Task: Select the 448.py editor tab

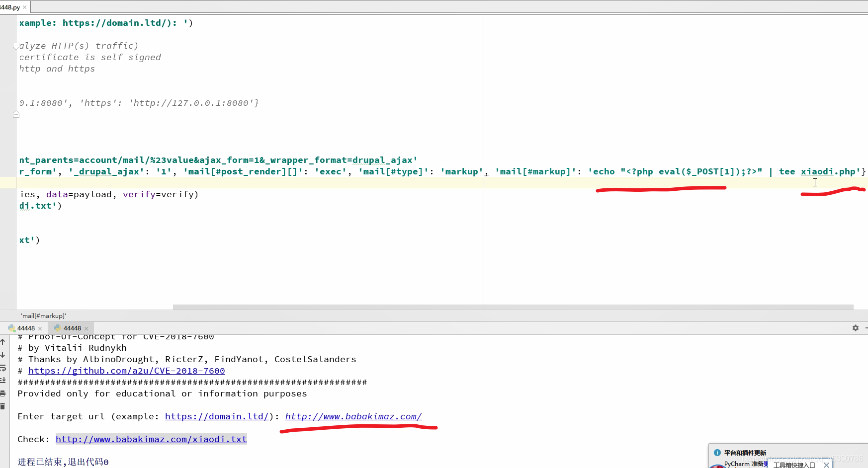Action: pyautogui.click(x=10, y=7)
